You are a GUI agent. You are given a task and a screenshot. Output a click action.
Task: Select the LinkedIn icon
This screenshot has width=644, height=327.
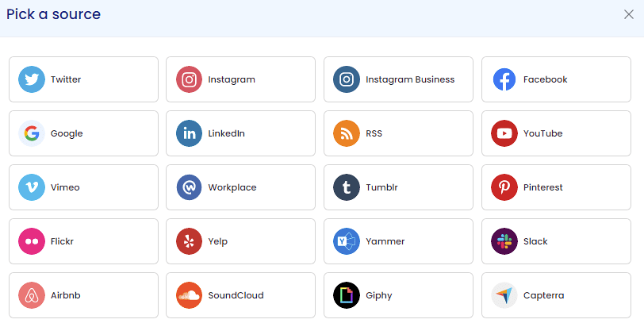pyautogui.click(x=189, y=133)
